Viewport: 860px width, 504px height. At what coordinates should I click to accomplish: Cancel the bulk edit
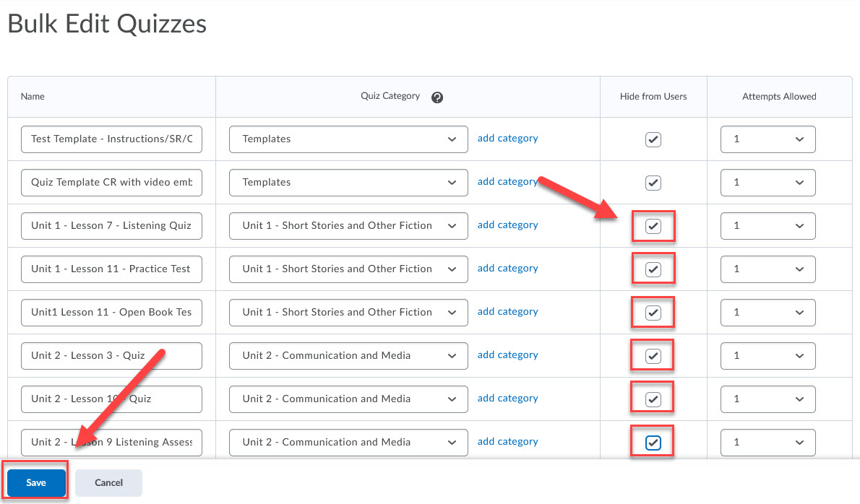(108, 482)
